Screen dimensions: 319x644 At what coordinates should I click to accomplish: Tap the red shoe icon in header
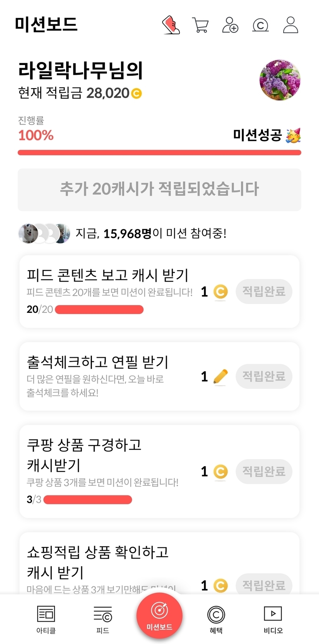tap(171, 25)
